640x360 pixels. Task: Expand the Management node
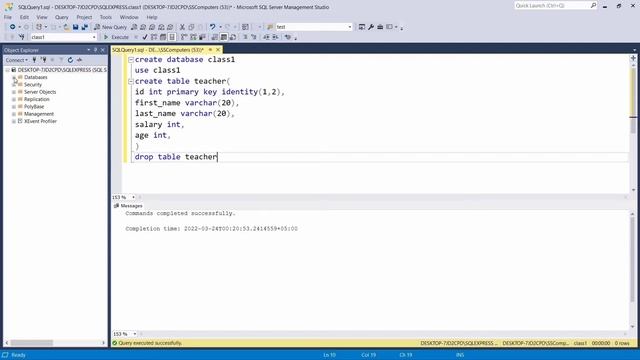pyautogui.click(x=14, y=114)
